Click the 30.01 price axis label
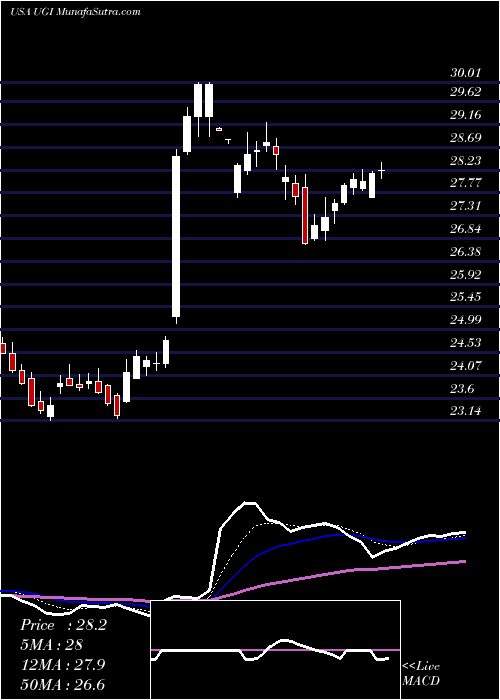The image size is (500, 700). point(467,73)
